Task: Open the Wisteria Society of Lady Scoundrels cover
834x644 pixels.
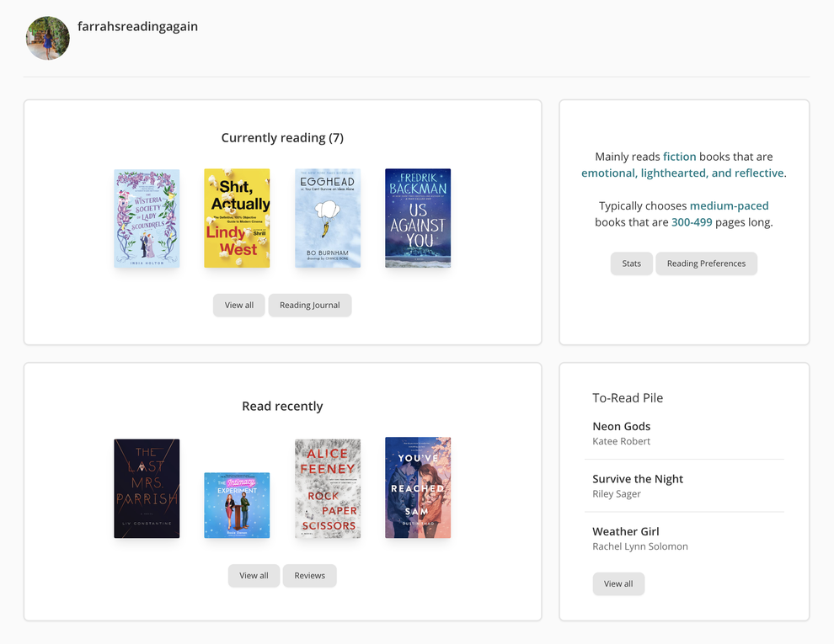Action: click(x=147, y=218)
